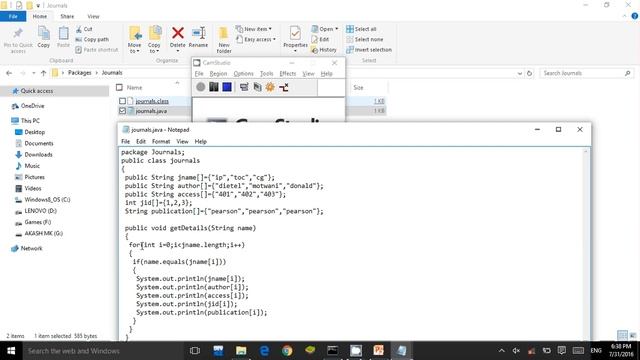The height and width of the screenshot is (360, 640).
Task: Show hidden tray icons chevron
Action: pyautogui.click(x=502, y=351)
